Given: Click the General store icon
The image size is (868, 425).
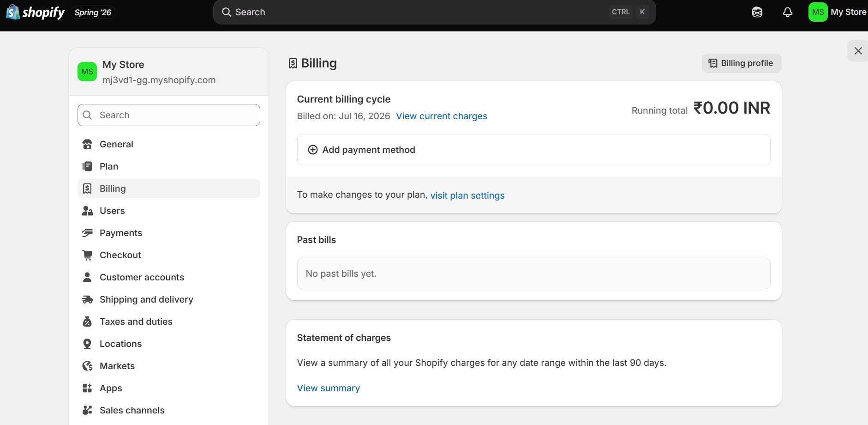Looking at the screenshot, I should click(x=87, y=144).
